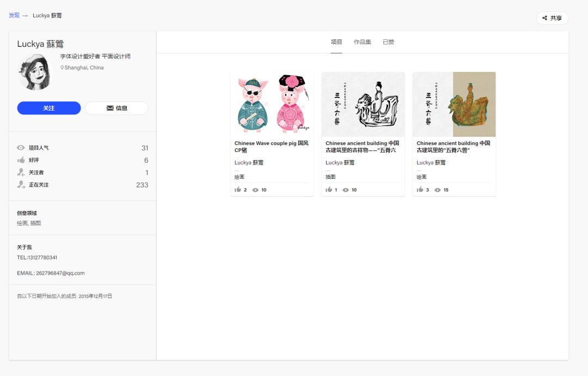Image resolution: width=588 pixels, height=376 pixels.
Task: Click the eye icon next to 项目人气
Action: (21, 148)
